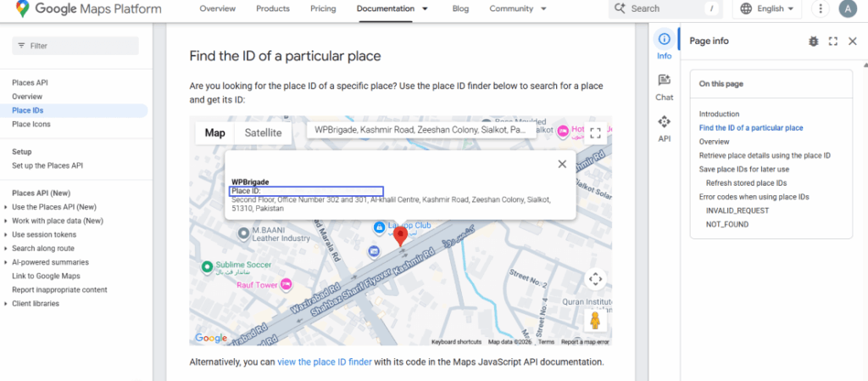Click Report a map error
This screenshot has width=868, height=381.
click(585, 342)
